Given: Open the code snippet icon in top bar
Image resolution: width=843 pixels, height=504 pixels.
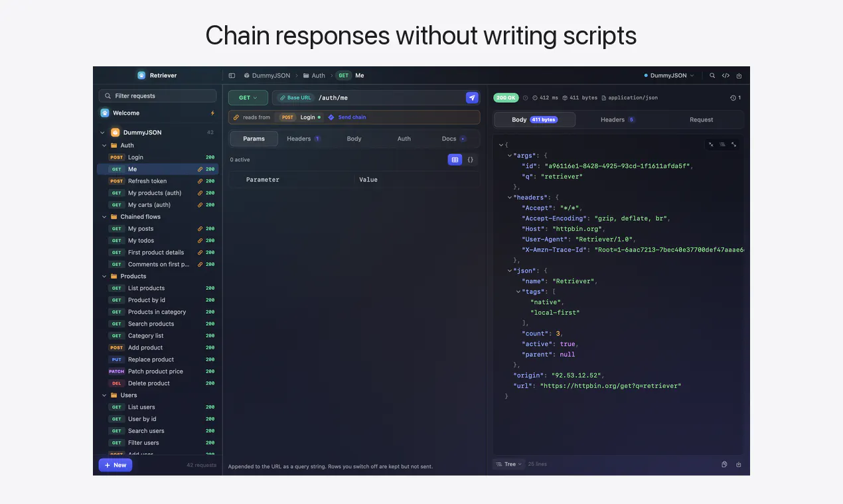Looking at the screenshot, I should [726, 76].
